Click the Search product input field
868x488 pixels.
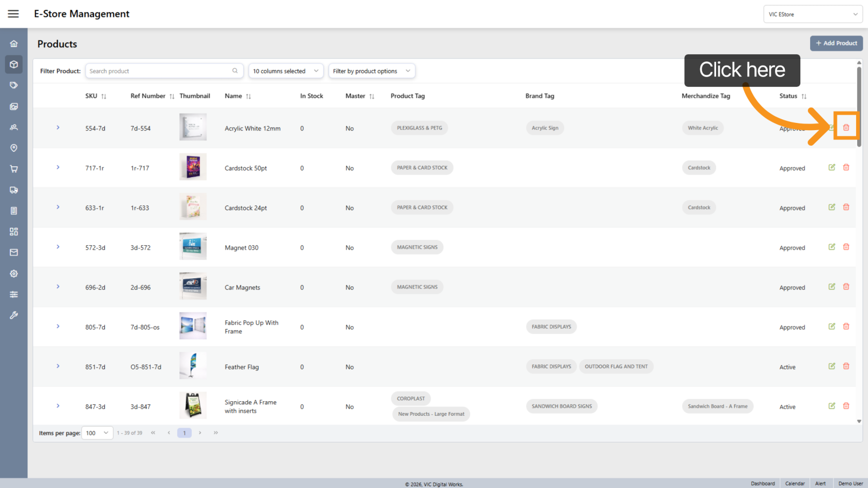click(x=159, y=71)
